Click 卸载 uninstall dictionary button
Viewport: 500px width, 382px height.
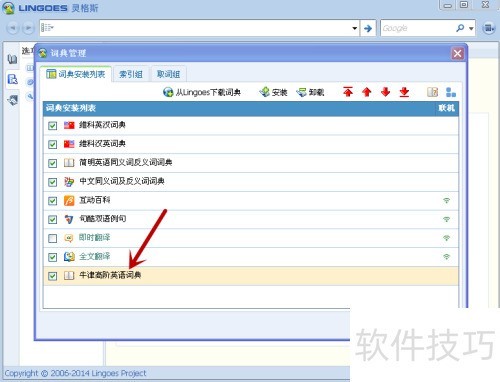[x=310, y=92]
